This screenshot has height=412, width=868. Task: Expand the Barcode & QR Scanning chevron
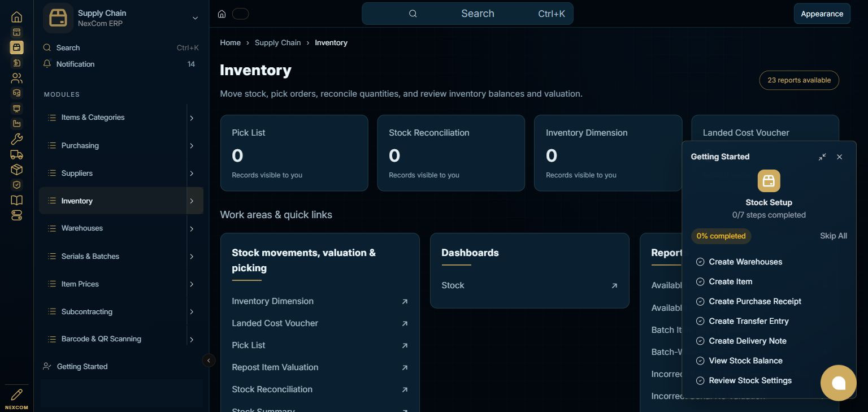click(x=192, y=340)
